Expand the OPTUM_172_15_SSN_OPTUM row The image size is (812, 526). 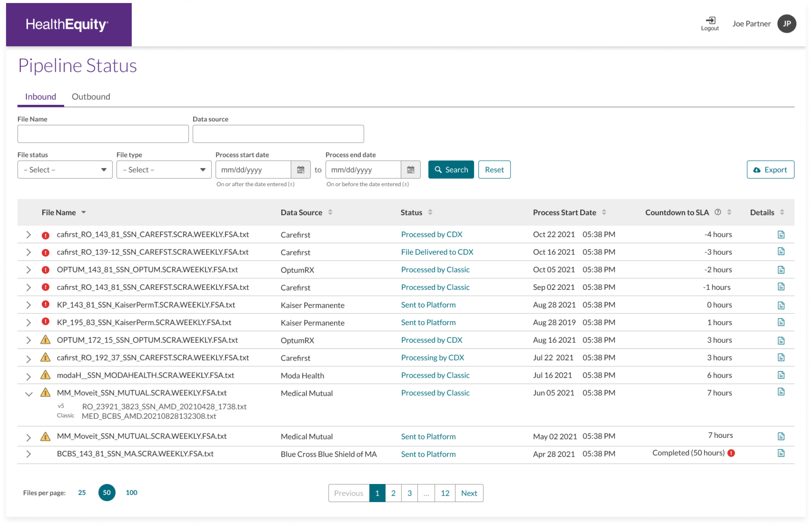point(28,340)
